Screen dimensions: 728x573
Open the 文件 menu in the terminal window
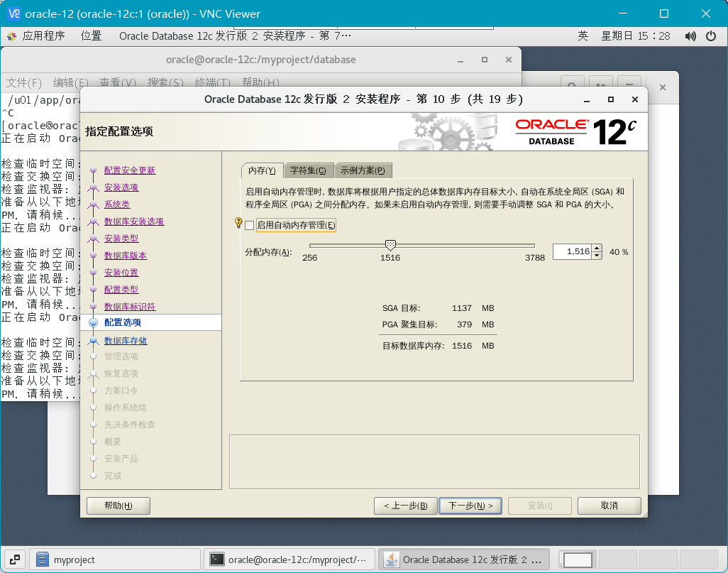(23, 83)
